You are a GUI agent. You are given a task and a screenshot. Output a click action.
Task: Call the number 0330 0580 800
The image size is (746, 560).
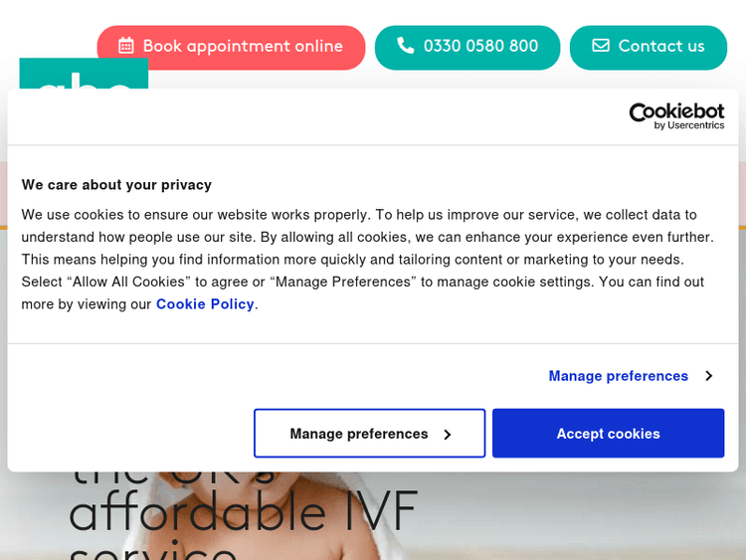coord(467,48)
